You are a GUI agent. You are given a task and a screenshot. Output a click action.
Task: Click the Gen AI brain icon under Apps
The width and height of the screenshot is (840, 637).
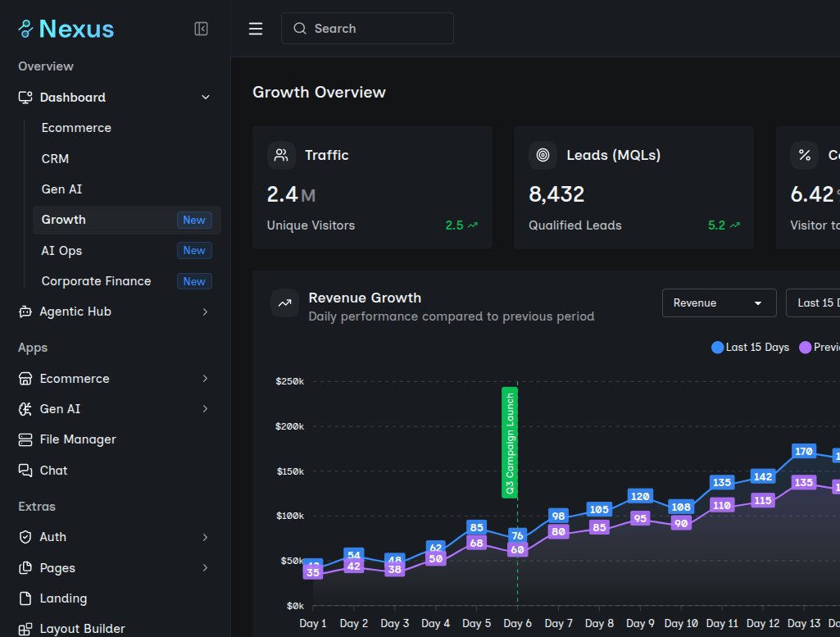tap(25, 409)
